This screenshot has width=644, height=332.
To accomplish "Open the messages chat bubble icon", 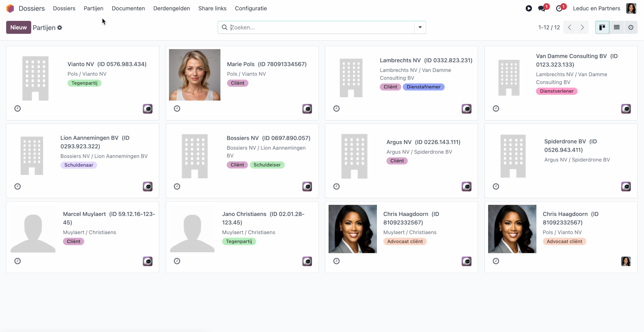I will point(542,8).
